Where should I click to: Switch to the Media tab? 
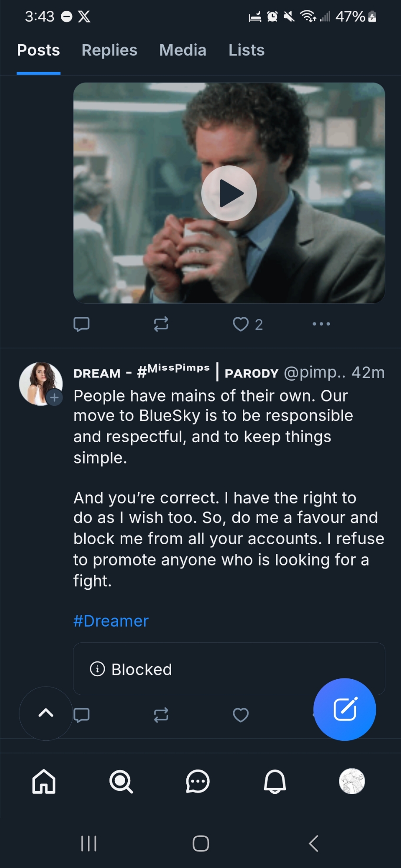click(x=182, y=50)
